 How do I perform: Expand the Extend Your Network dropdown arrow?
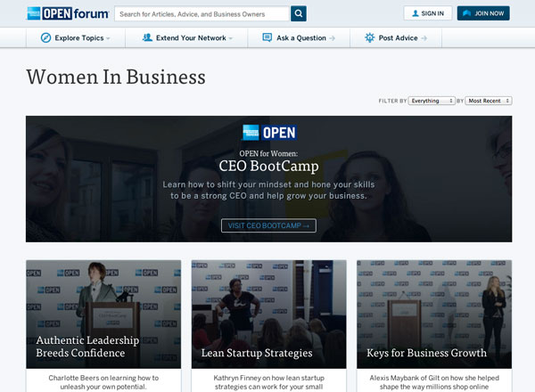(231, 38)
